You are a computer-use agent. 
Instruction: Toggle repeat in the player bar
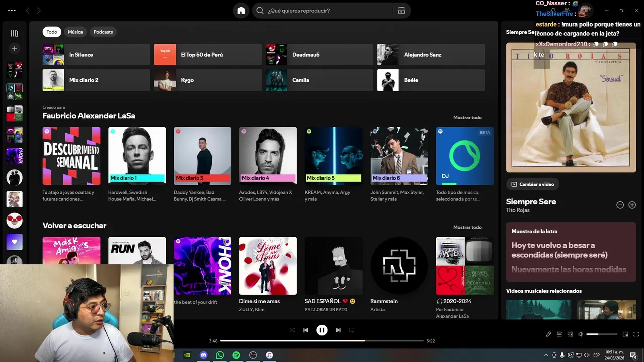pyautogui.click(x=352, y=330)
